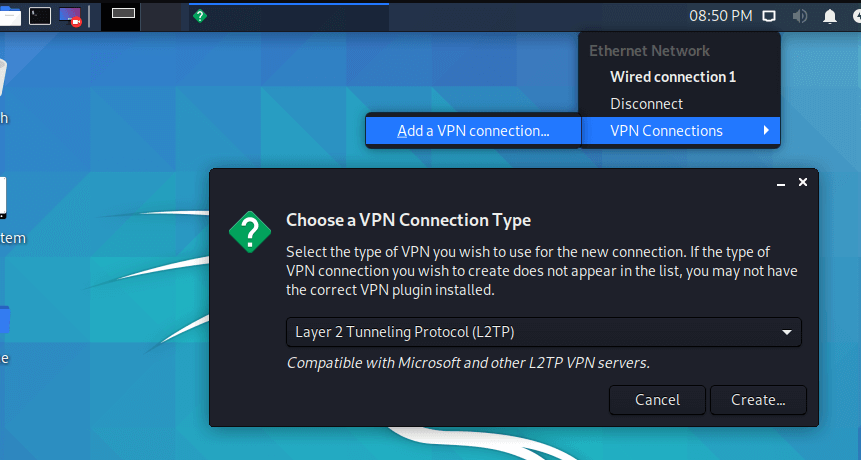Select Wired connection 1 in network menu
This screenshot has width=861, height=460.
(x=673, y=77)
